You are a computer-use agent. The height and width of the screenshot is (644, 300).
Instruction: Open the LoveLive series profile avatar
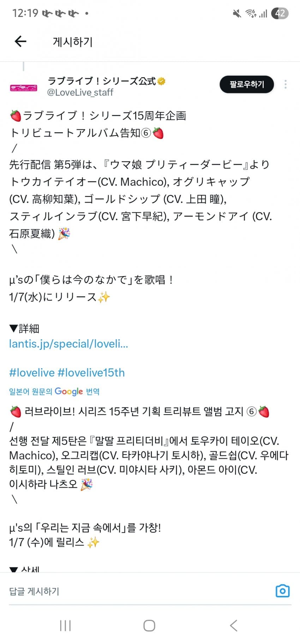tap(24, 87)
